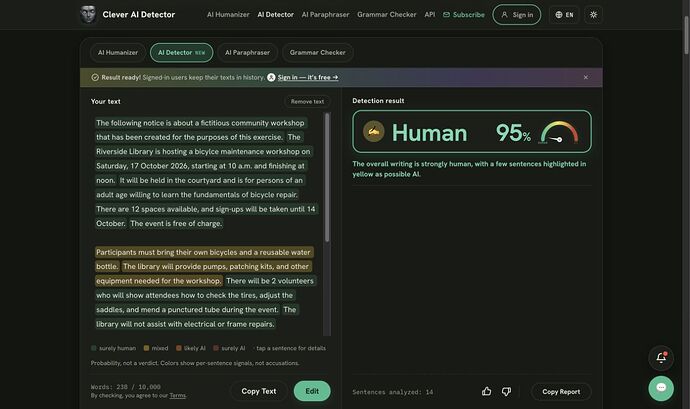This screenshot has width=690, height=409.
Task: Click the 'surely AI' legend swatch
Action: pos(216,348)
